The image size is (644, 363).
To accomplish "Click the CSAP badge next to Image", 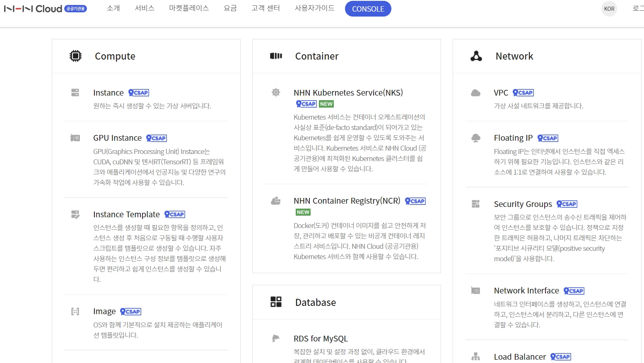I will tap(131, 311).
